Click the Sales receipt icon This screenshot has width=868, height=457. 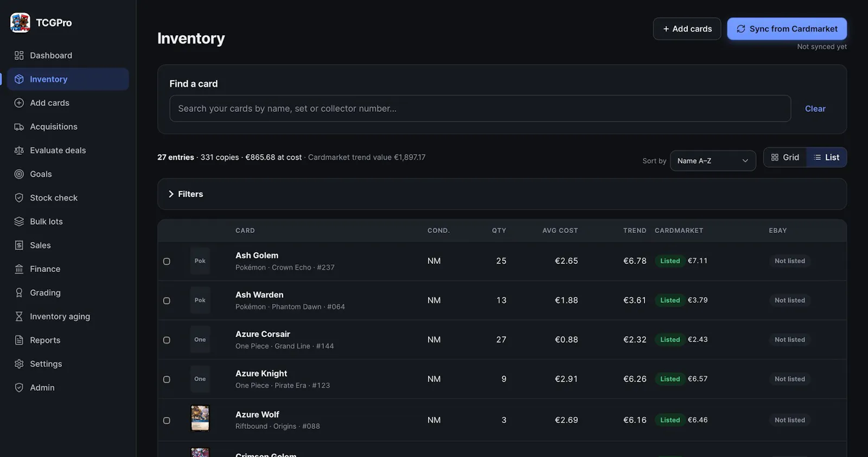pyautogui.click(x=19, y=245)
